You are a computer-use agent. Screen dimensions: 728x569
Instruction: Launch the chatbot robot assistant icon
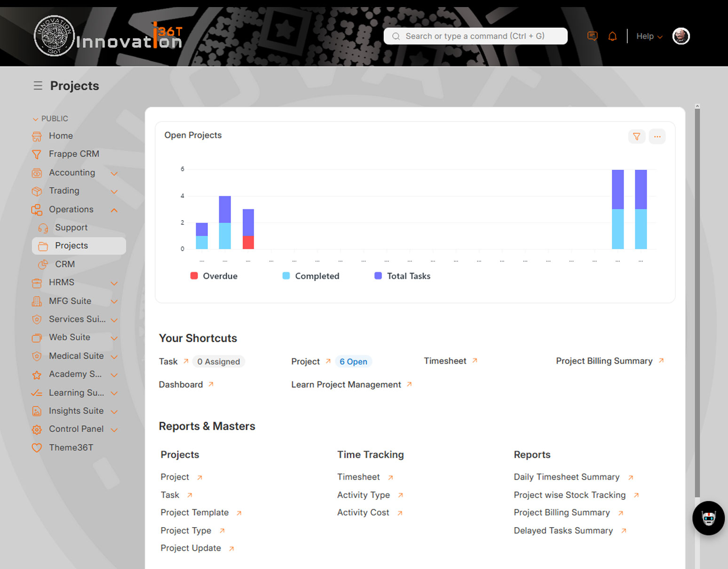click(708, 518)
